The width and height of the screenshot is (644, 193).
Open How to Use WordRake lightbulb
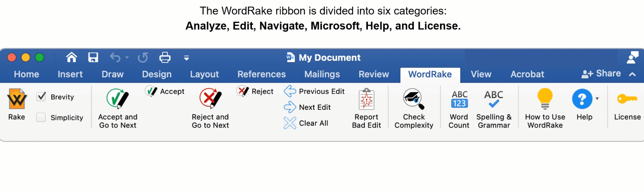tap(545, 99)
